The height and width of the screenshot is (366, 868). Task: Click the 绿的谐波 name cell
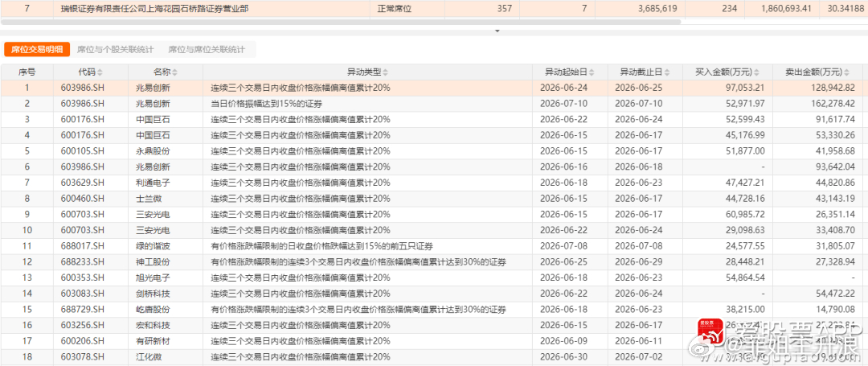click(x=153, y=246)
